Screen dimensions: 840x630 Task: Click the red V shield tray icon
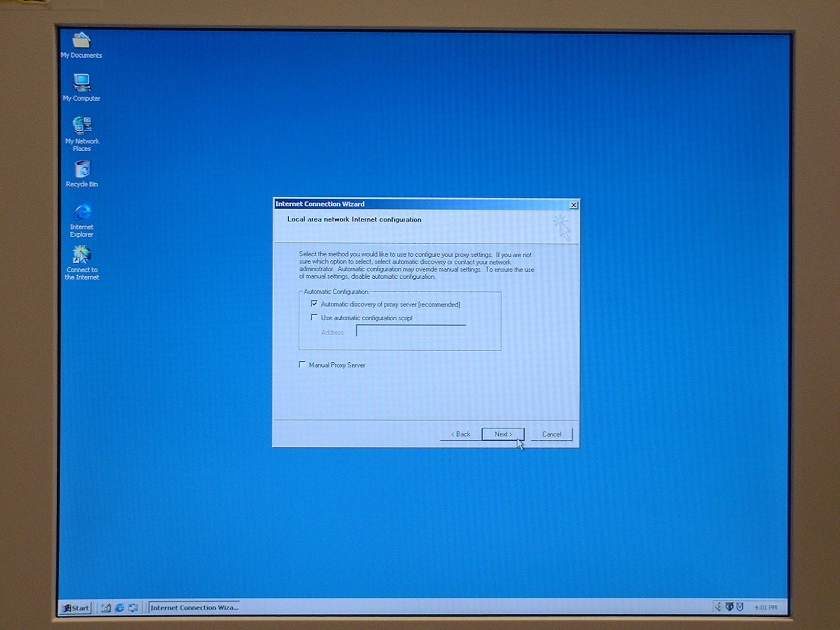(x=740, y=607)
